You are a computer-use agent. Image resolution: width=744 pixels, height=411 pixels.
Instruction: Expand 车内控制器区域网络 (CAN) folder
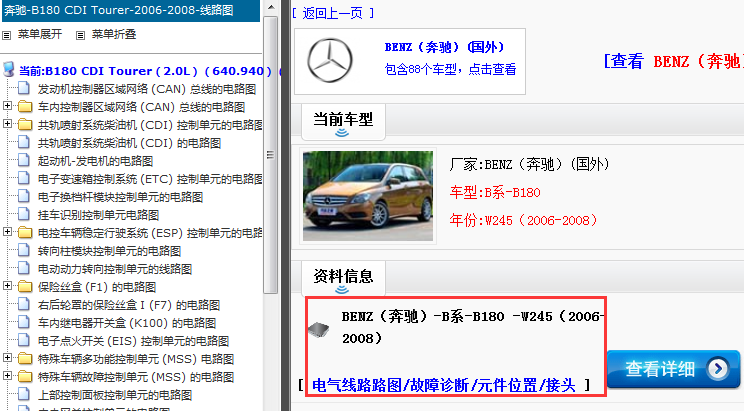pos(7,106)
